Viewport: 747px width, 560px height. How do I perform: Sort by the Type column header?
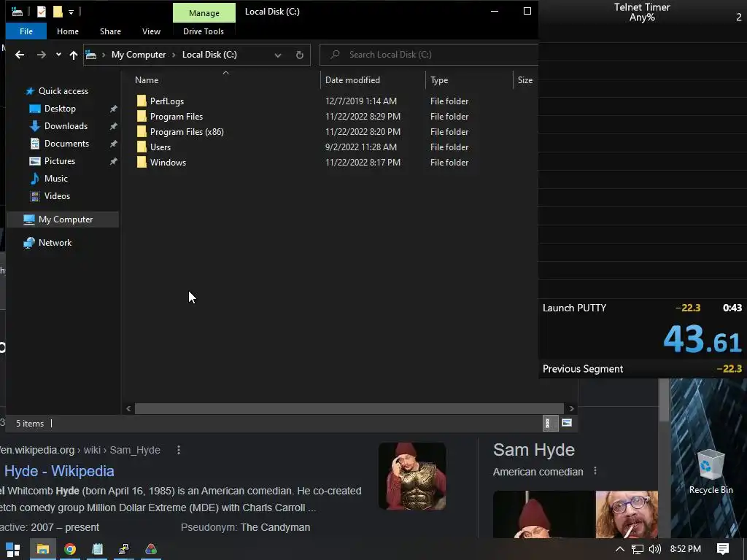(439, 80)
